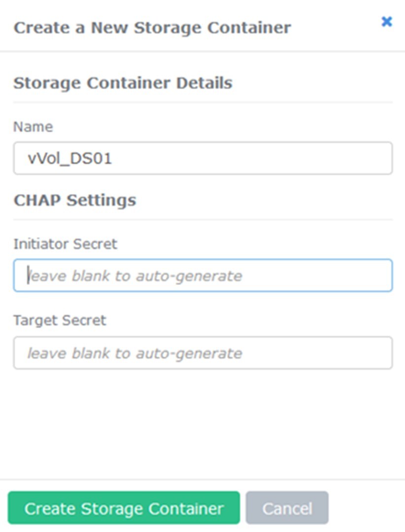Select the CHAP Settings heading
The height and width of the screenshot is (532, 405).
coord(75,200)
